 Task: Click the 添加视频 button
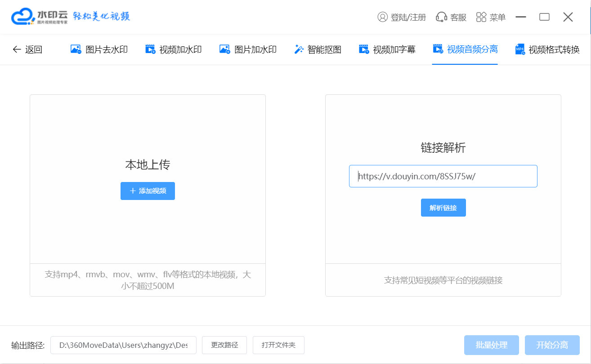(148, 191)
